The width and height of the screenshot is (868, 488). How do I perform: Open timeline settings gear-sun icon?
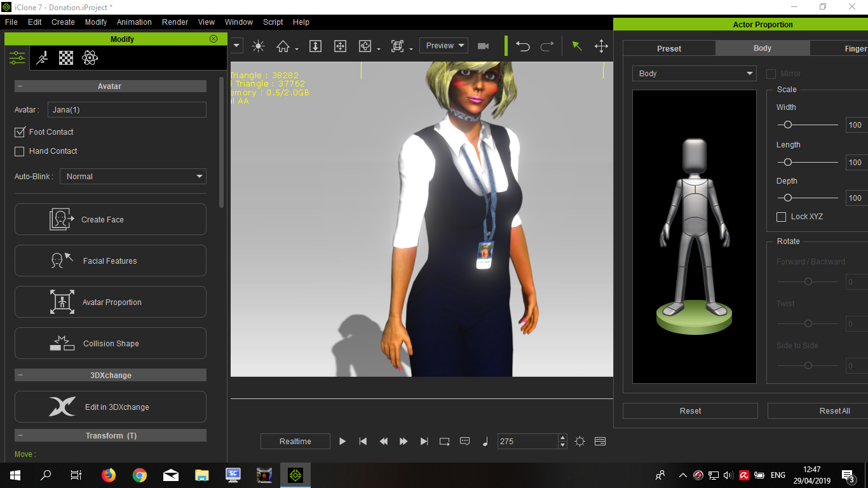tap(580, 441)
